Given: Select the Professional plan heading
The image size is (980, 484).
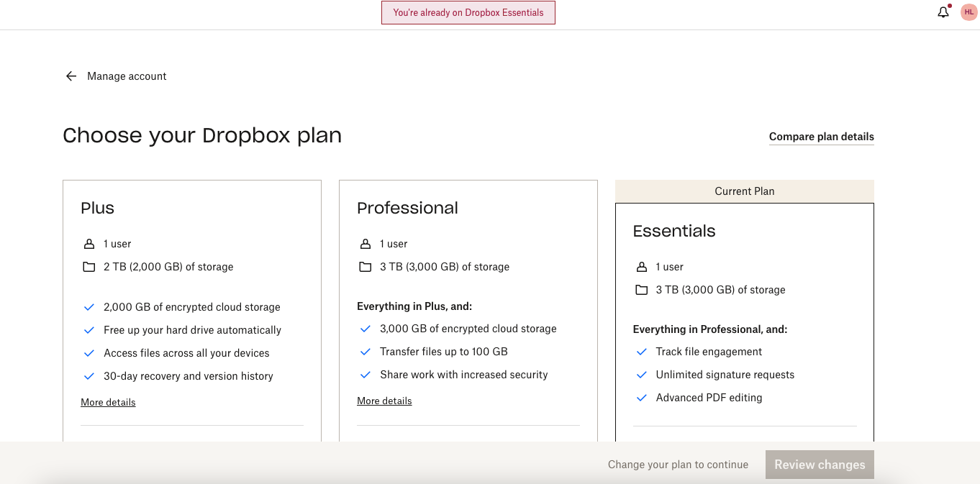Looking at the screenshot, I should click(407, 208).
